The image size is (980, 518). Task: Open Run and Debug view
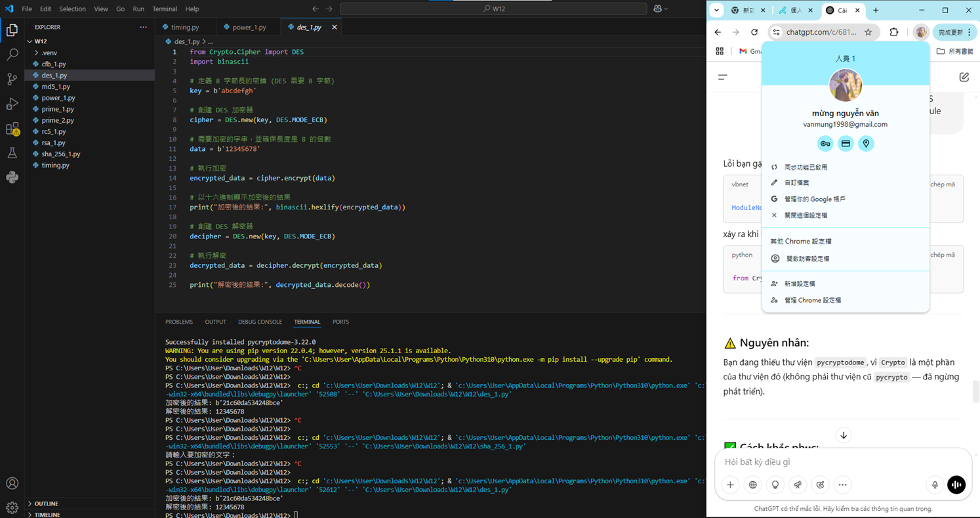click(12, 104)
